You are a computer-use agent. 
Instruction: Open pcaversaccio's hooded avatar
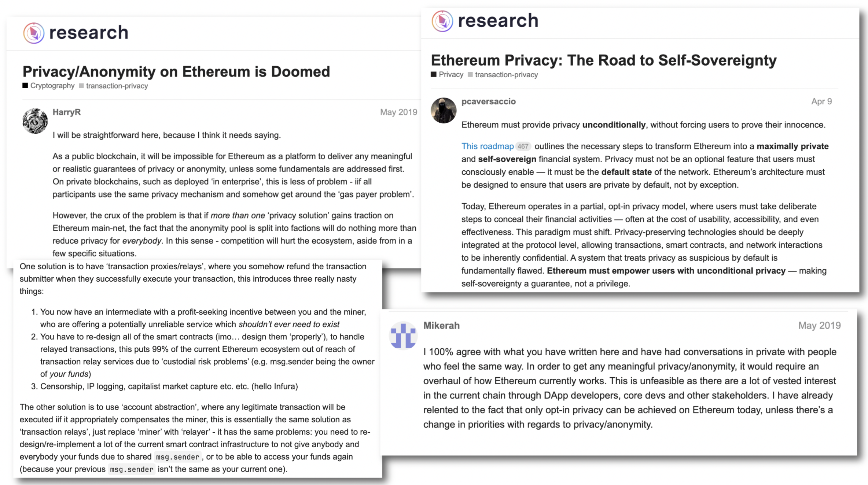pos(443,110)
